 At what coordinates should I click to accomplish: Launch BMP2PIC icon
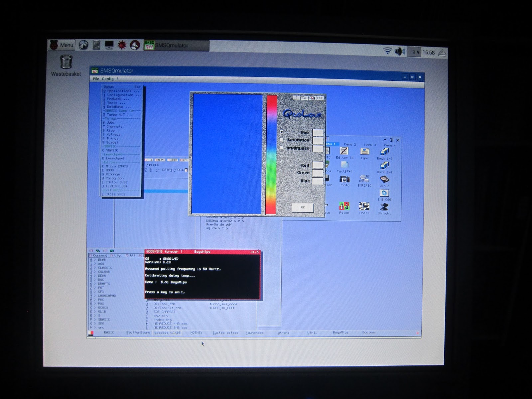[364, 181]
